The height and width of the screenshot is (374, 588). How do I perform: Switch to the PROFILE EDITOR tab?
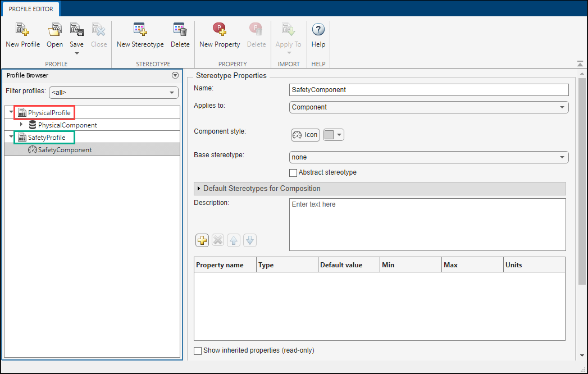pos(30,9)
